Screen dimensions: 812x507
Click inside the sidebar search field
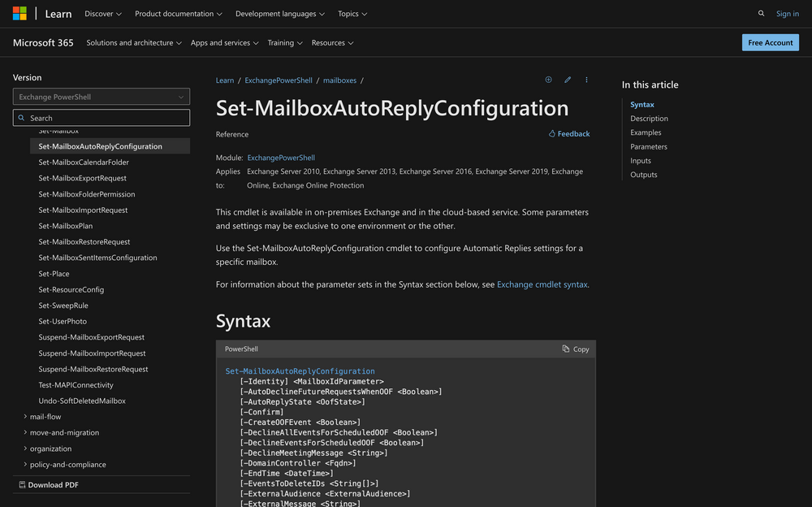(101, 117)
